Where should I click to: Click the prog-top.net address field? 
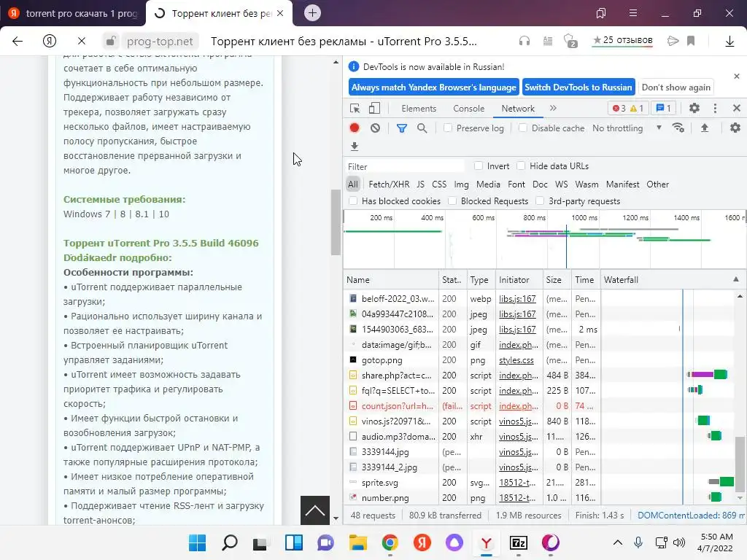click(160, 42)
